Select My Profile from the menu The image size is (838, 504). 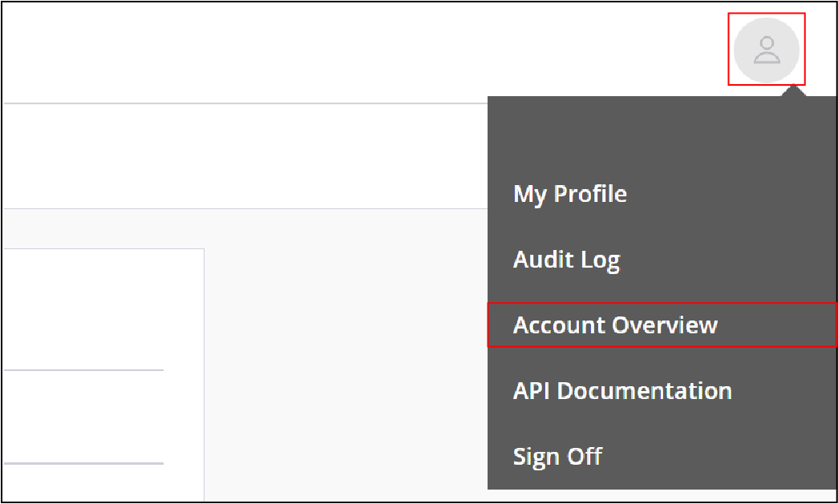click(x=569, y=194)
